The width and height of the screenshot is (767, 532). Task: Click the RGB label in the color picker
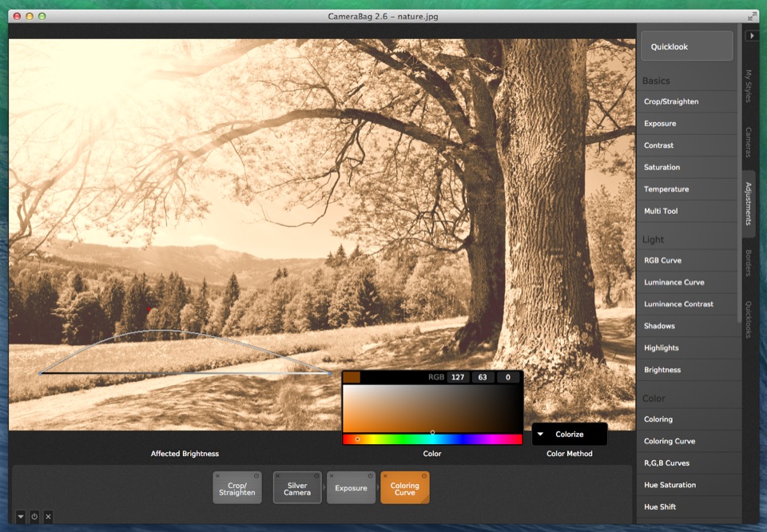pyautogui.click(x=436, y=377)
